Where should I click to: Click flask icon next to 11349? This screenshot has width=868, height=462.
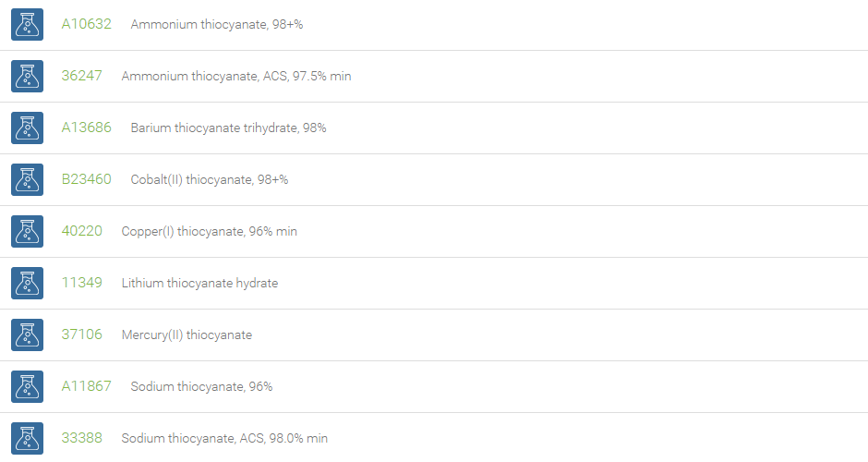click(x=27, y=283)
